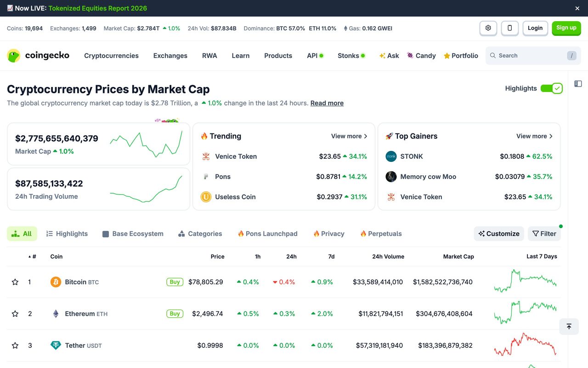Click the mobile app phone icon
Viewport: 588px width, 368px height.
(509, 28)
